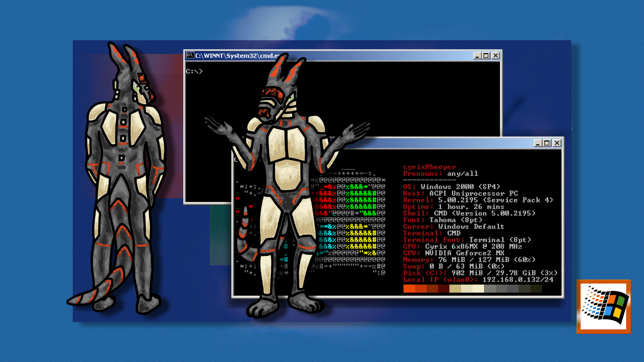
Task: Minimize the C:\WINNT cmd window
Action: (x=477, y=56)
